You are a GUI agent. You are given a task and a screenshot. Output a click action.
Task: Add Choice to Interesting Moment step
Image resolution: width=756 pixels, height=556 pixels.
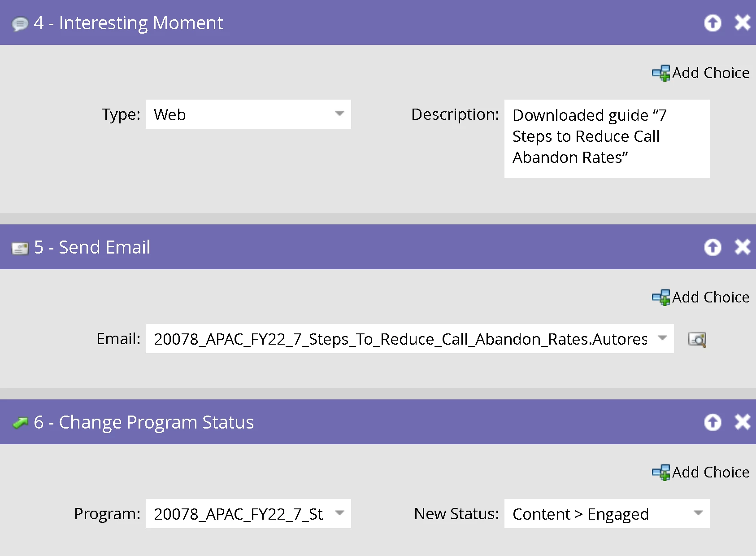pyautogui.click(x=701, y=73)
